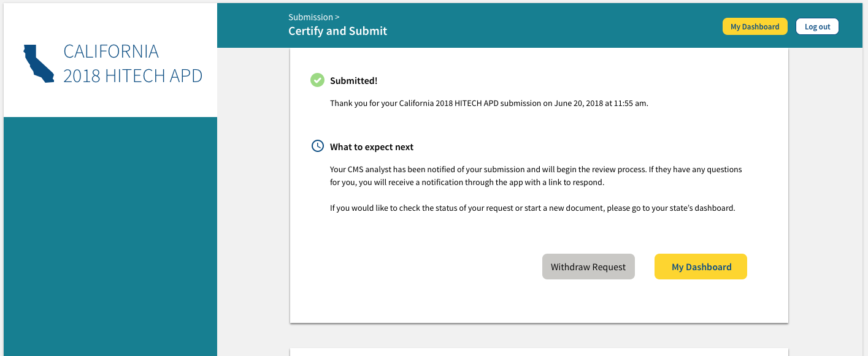Open My Dashboard using the yellow bottom button

701,266
